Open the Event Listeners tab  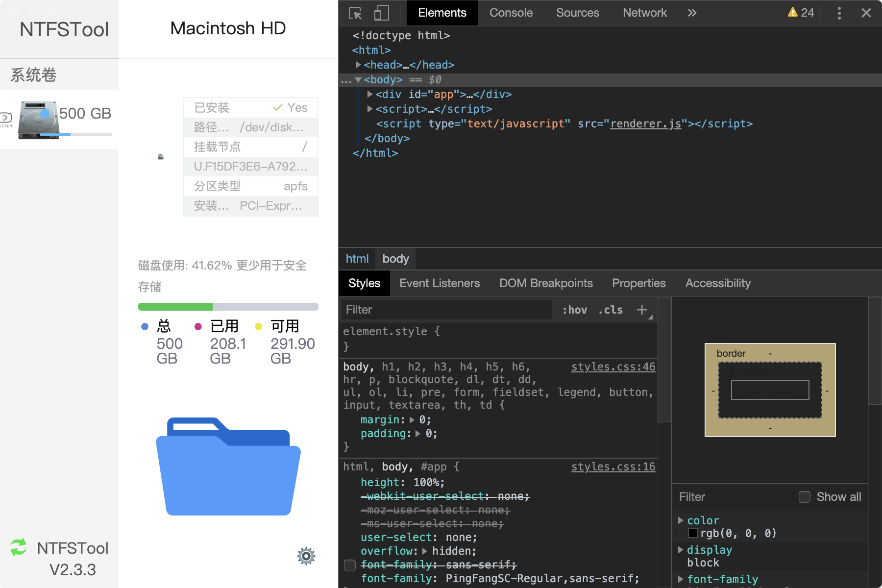[440, 283]
